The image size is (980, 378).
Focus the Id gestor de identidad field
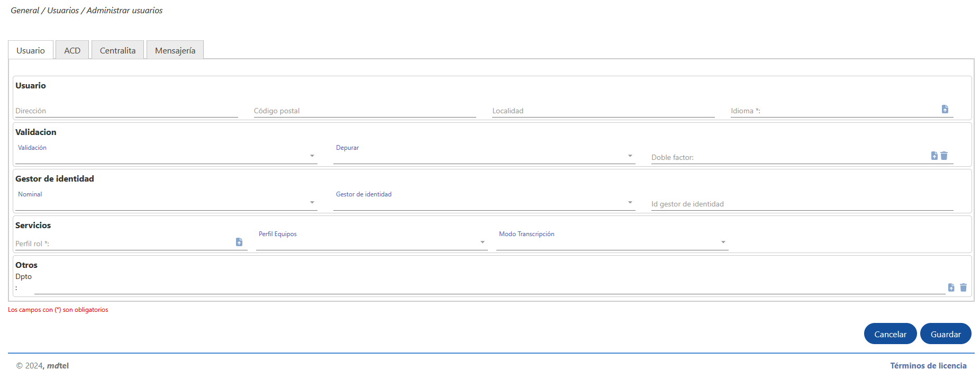click(802, 204)
